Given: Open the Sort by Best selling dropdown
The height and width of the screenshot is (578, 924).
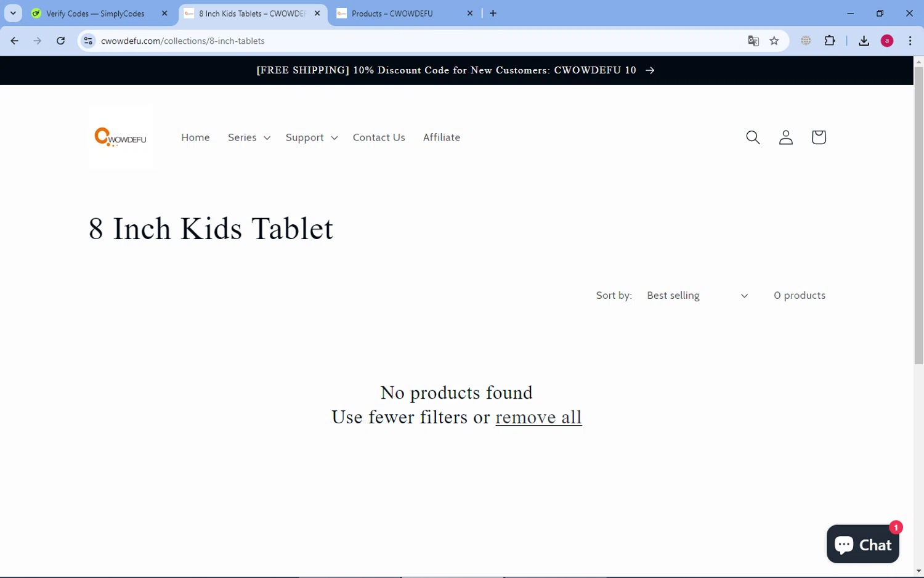Looking at the screenshot, I should (697, 296).
